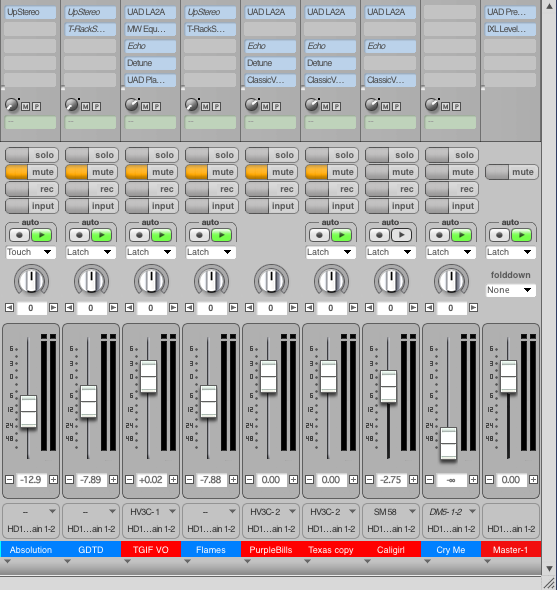Image resolution: width=557 pixels, height=590 pixels.
Task: Select the Absolution track name
Action: click(x=31, y=550)
